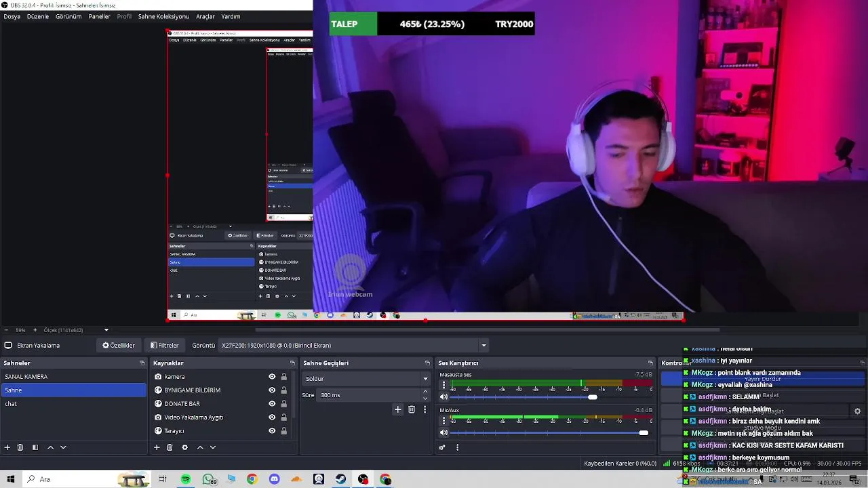Select the SANAL KAMERA scene
The height and width of the screenshot is (488, 868).
(x=73, y=377)
